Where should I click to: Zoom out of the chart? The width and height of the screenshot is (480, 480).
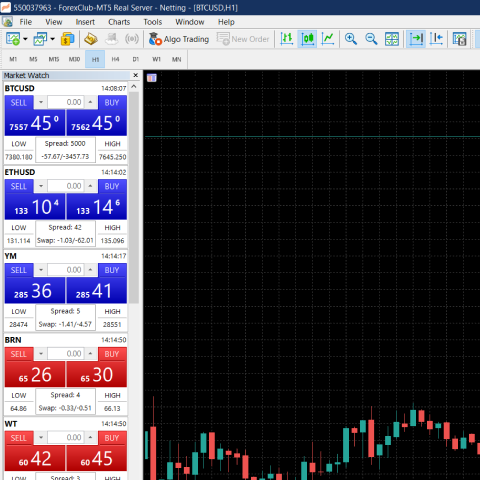coord(371,39)
